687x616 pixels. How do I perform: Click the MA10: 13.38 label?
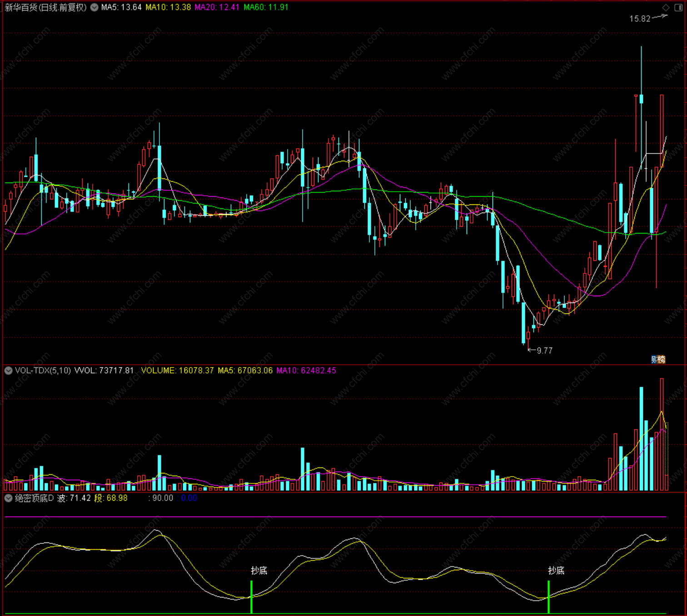(x=168, y=7)
